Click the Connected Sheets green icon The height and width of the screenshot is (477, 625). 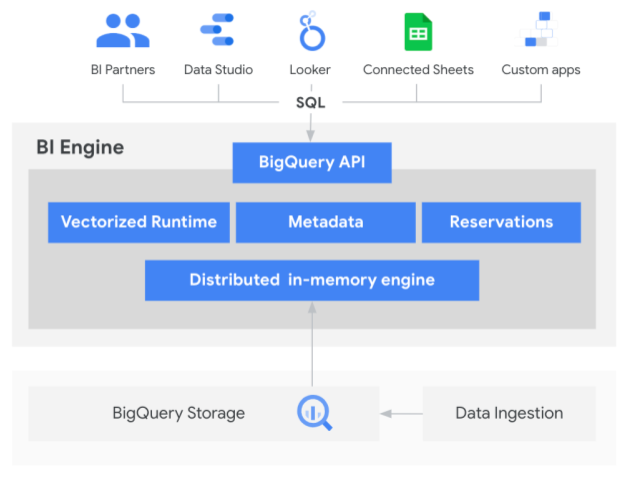point(418,32)
